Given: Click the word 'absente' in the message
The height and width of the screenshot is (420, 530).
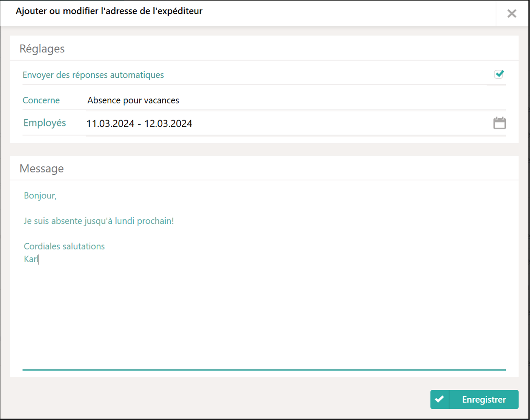Looking at the screenshot, I should 66,221.
